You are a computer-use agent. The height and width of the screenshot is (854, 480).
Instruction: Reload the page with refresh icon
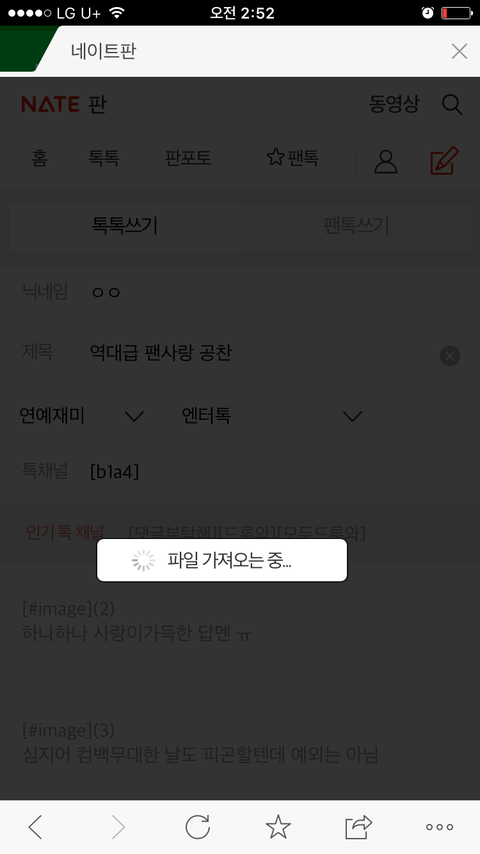pos(197,827)
